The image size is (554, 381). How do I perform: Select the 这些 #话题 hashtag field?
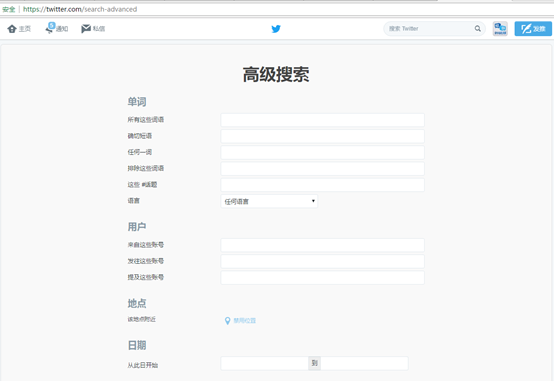click(x=323, y=185)
